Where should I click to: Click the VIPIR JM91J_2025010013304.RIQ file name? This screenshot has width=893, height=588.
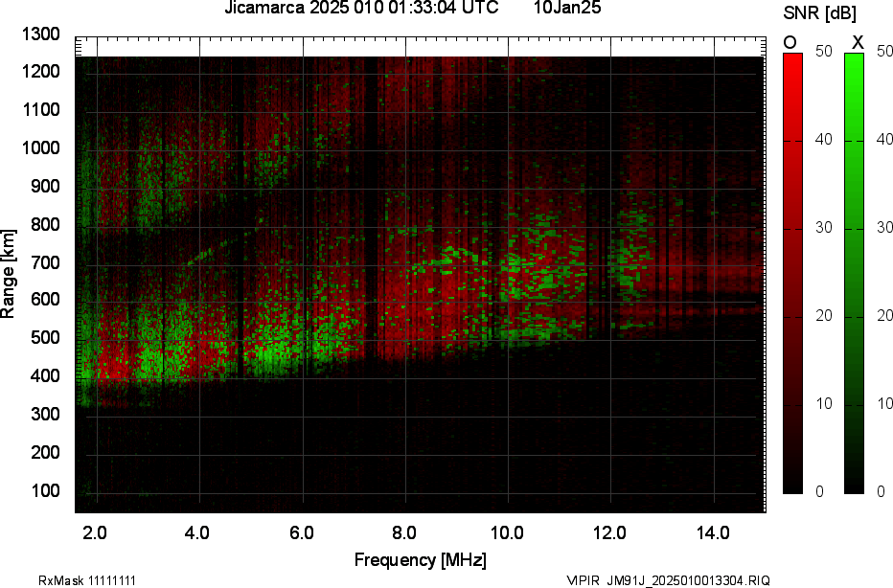(x=669, y=580)
